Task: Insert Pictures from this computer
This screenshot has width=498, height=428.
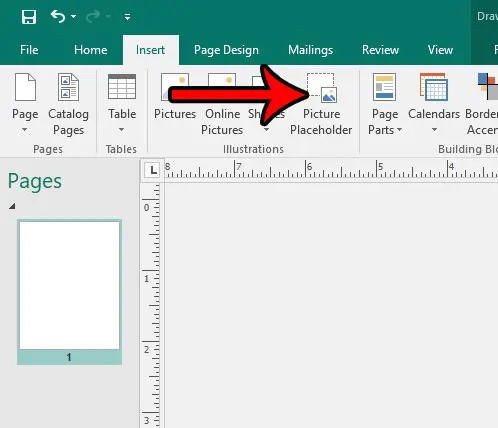Action: [x=175, y=97]
